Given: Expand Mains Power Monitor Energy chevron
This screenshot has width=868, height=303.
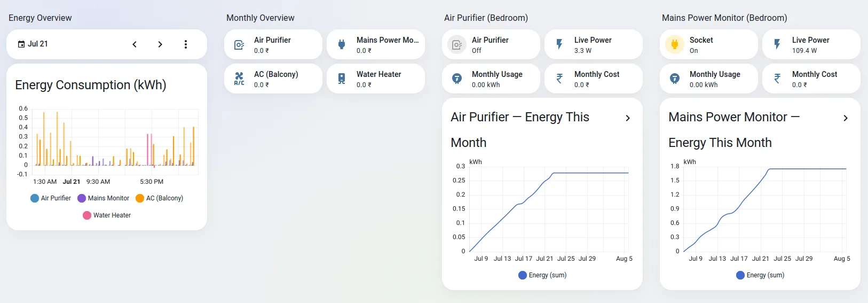Looking at the screenshot, I should click(x=846, y=118).
